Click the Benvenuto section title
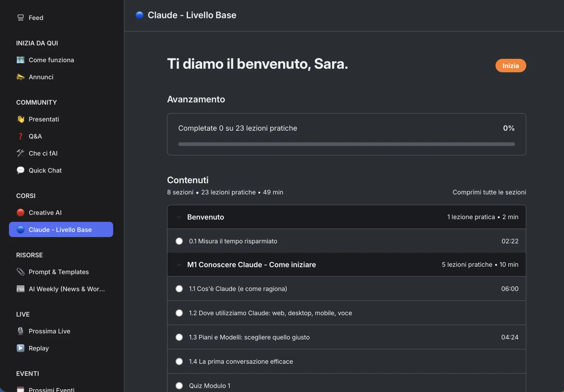The image size is (564, 392). coord(206,217)
